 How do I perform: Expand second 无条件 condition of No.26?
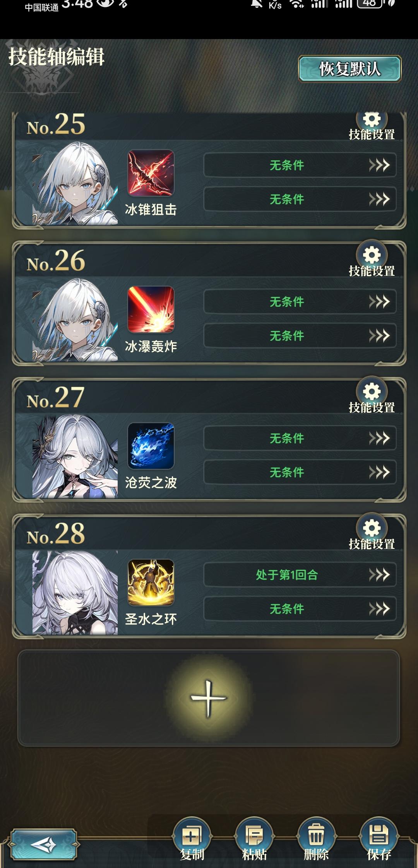click(x=300, y=336)
